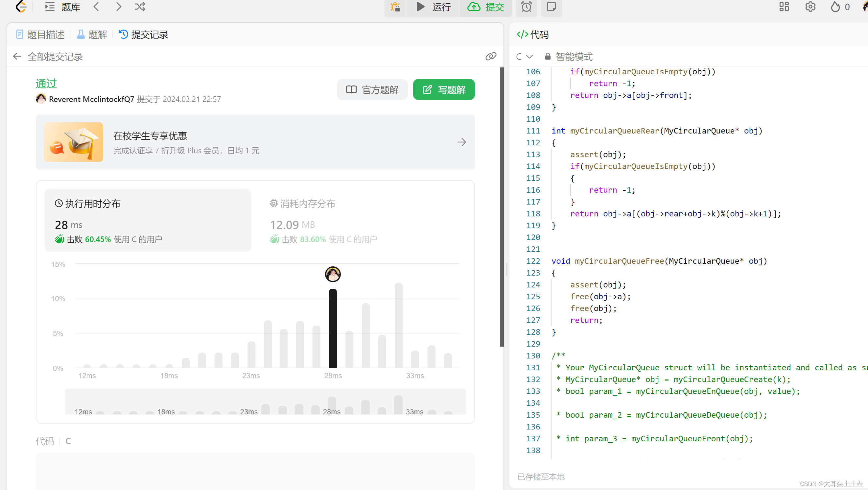The width and height of the screenshot is (868, 490).
Task: Go back to 全部提交记录
Action: (48, 57)
